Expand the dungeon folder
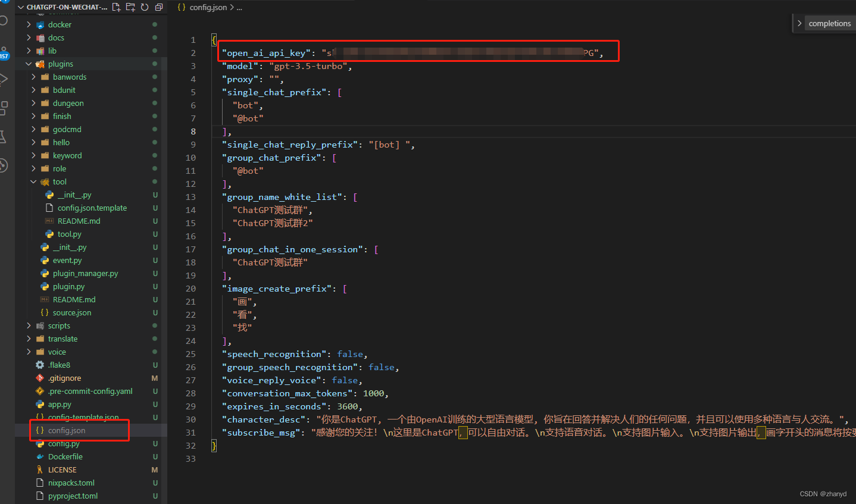Image resolution: width=856 pixels, height=504 pixels. click(33, 103)
